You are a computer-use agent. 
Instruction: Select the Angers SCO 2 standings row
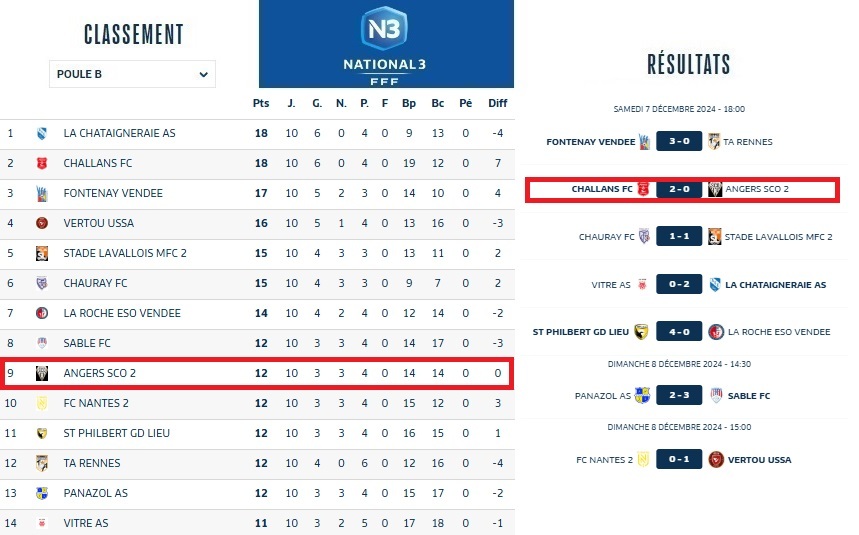[x=257, y=373]
